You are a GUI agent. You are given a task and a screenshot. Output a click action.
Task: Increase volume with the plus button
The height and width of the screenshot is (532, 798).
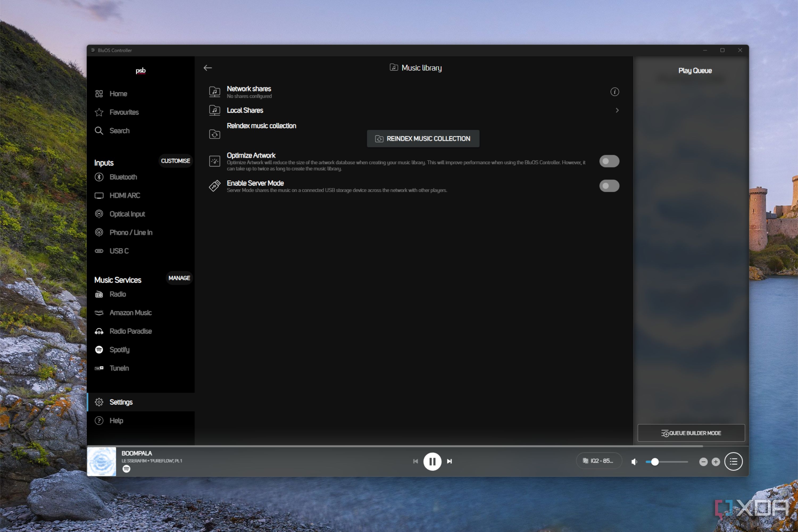(716, 462)
